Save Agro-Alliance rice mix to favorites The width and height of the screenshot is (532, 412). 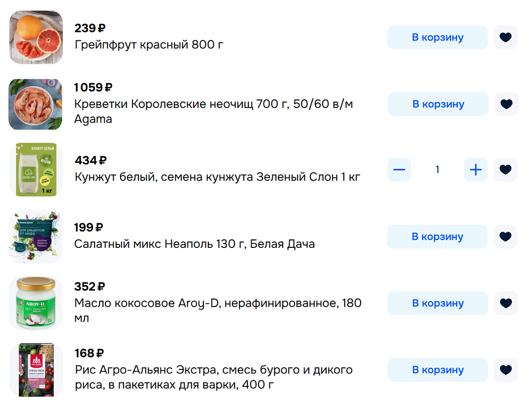506,370
